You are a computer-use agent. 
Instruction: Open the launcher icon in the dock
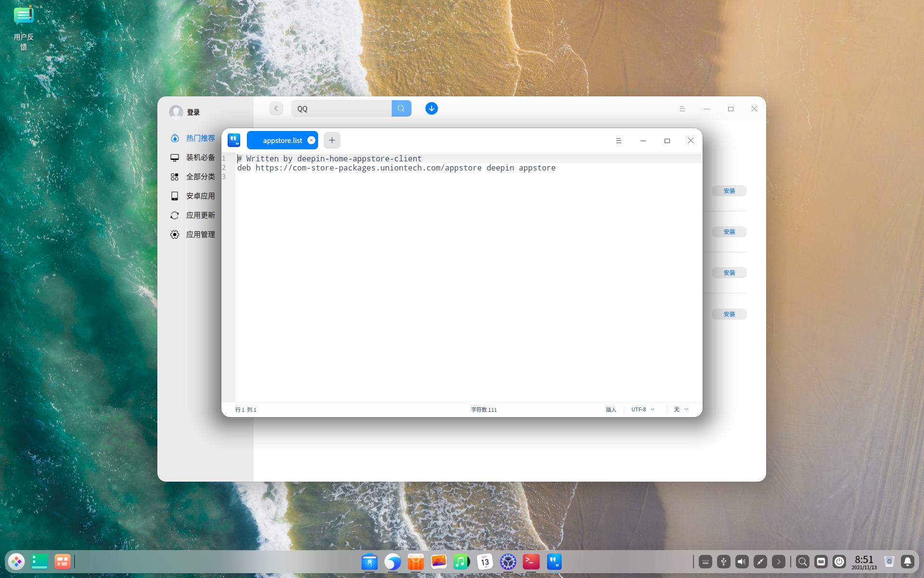click(x=16, y=562)
